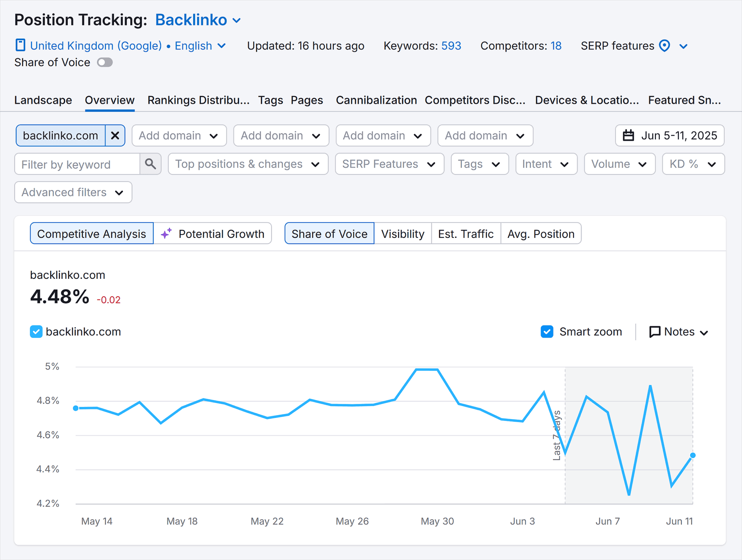Open Top positions & changes dropdown

click(248, 164)
